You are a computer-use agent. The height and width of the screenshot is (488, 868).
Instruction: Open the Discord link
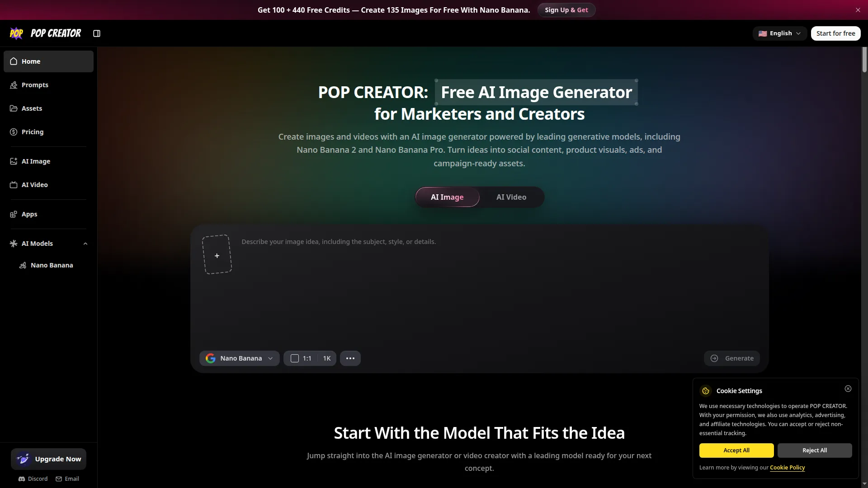click(x=33, y=479)
